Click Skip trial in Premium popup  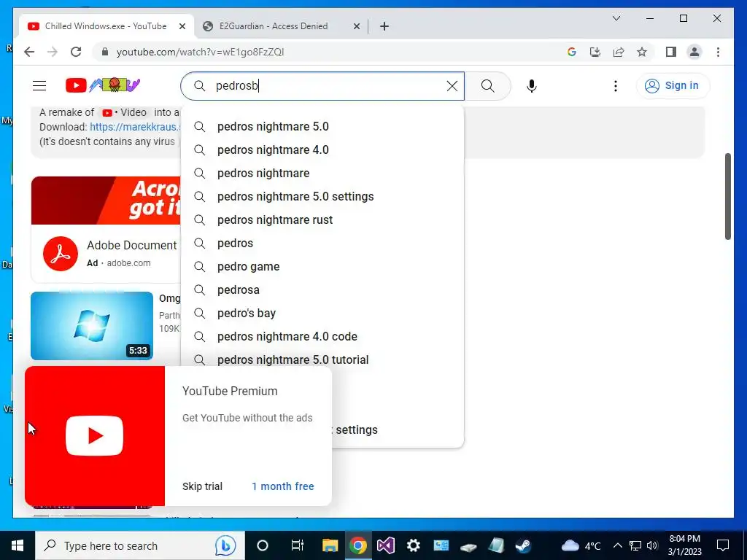tap(202, 486)
